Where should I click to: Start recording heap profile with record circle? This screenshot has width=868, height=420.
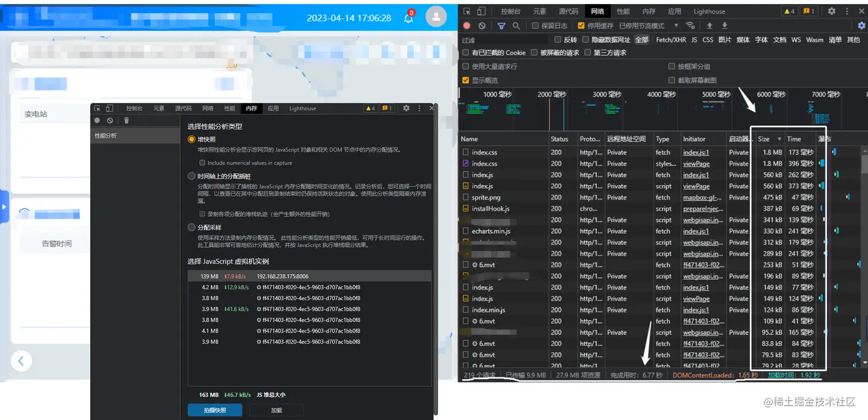point(97,121)
